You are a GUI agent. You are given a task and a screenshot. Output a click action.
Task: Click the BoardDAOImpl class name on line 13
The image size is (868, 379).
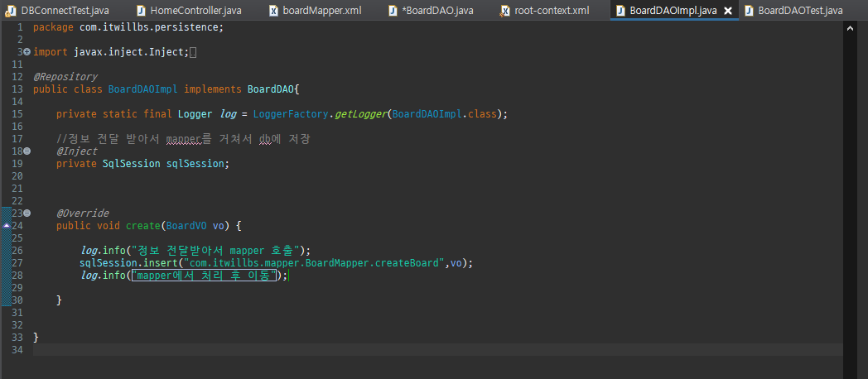coord(142,89)
